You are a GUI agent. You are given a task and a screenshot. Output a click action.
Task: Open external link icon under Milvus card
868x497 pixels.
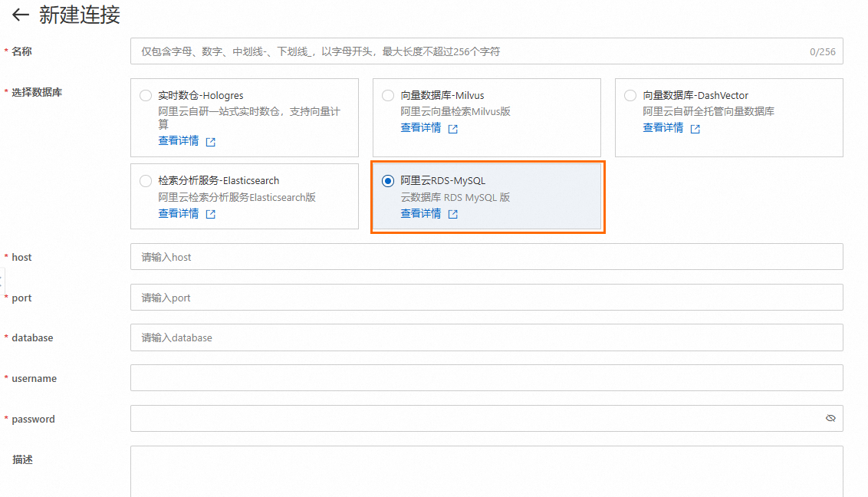[453, 129]
